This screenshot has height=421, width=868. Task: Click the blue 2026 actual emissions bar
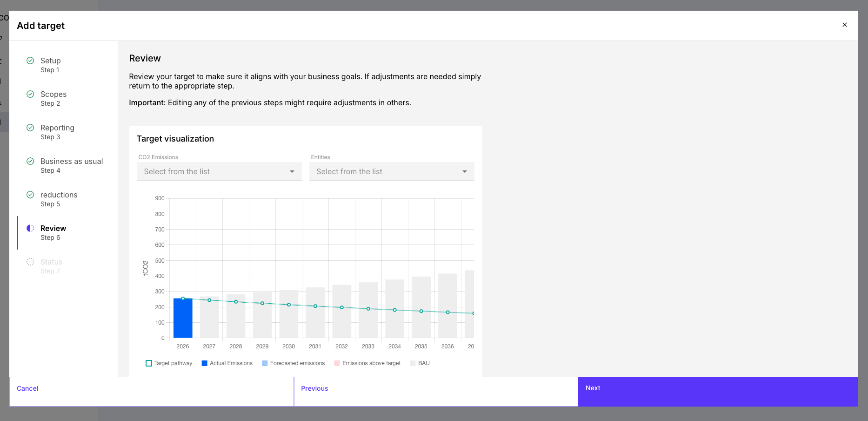point(183,318)
